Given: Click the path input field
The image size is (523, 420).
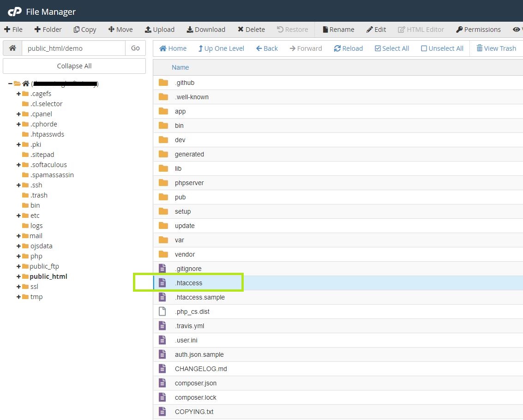Looking at the screenshot, I should 73,48.
